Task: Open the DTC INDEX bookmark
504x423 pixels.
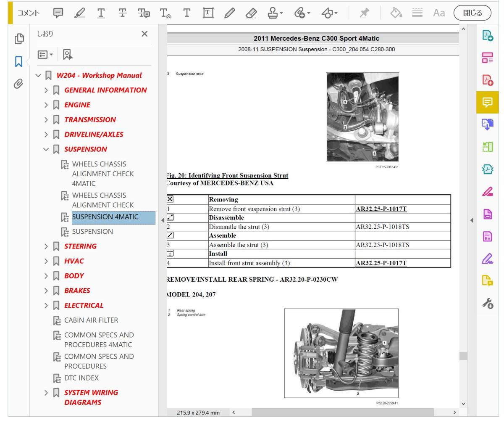Action: tap(81, 378)
